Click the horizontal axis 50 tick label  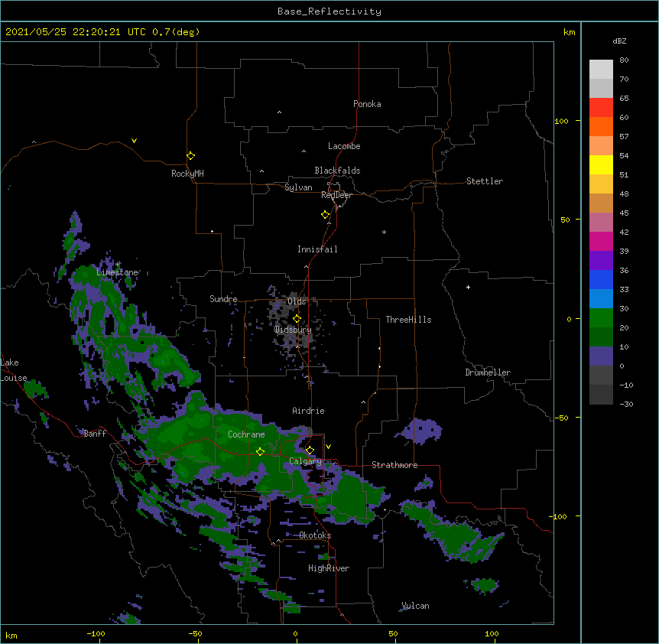pos(393,634)
